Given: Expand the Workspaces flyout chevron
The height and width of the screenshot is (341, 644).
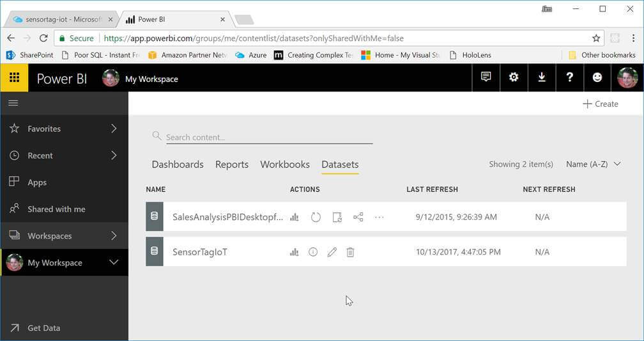Looking at the screenshot, I should (x=114, y=235).
